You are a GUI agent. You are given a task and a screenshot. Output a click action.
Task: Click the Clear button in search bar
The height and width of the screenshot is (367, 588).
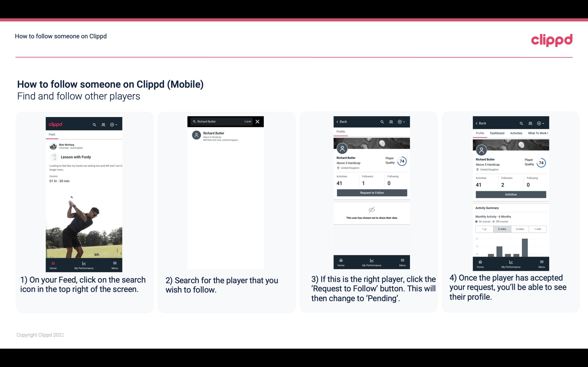coord(248,122)
